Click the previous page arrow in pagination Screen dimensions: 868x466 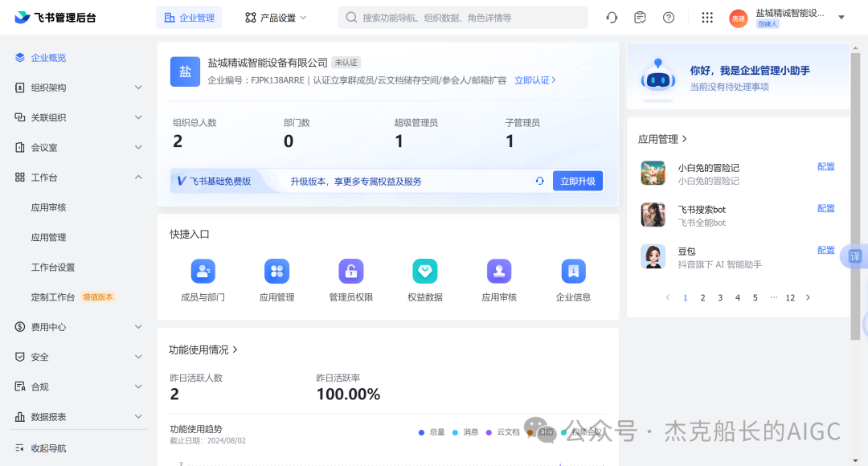tap(668, 298)
